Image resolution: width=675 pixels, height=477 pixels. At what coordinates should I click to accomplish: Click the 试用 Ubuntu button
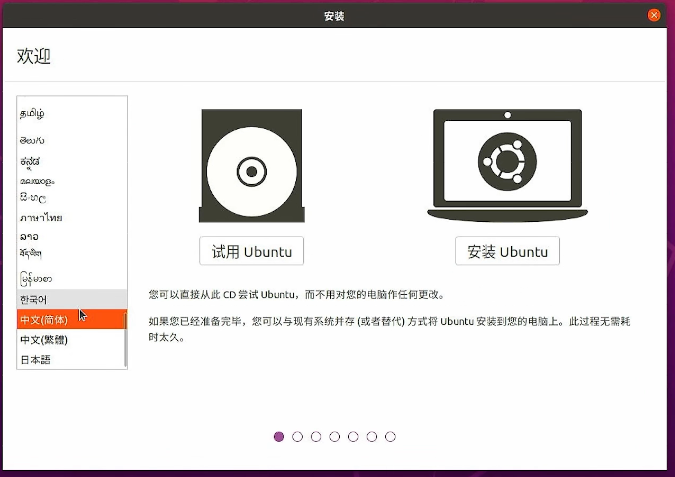point(251,251)
